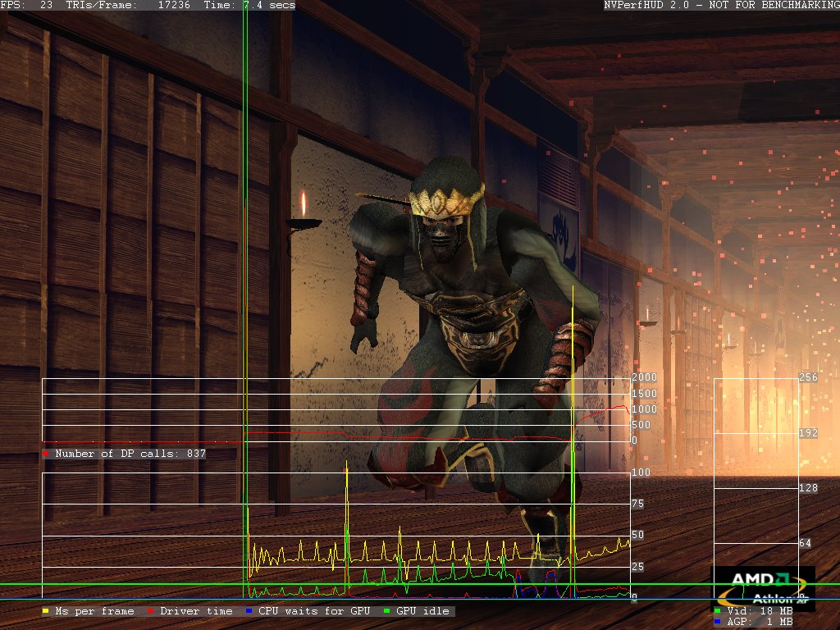Click the 192 label on memory graph

click(808, 432)
